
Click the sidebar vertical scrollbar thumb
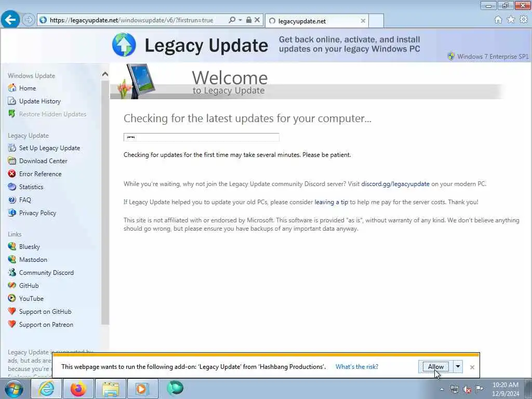[x=105, y=202]
